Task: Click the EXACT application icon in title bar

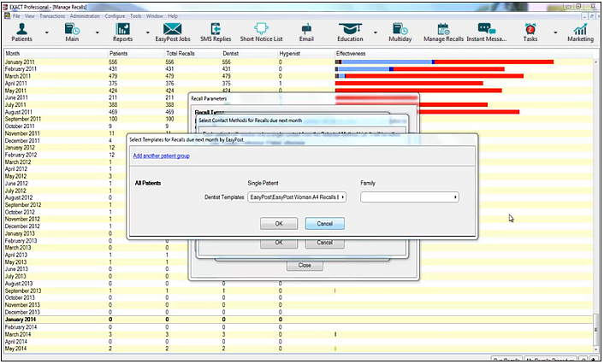Action: tap(5, 7)
